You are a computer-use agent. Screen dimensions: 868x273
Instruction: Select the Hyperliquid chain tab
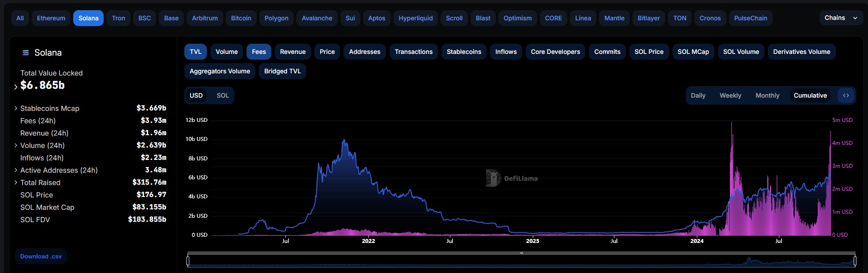coord(415,18)
